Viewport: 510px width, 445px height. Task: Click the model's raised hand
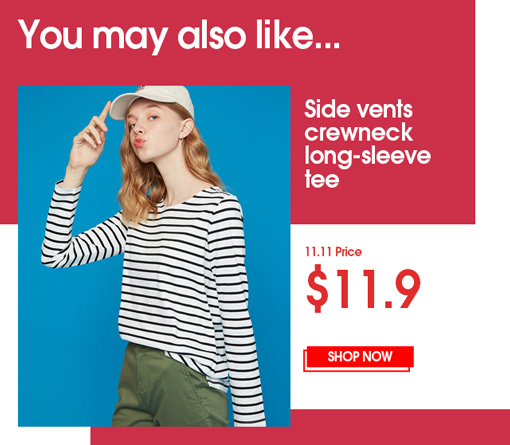click(88, 140)
